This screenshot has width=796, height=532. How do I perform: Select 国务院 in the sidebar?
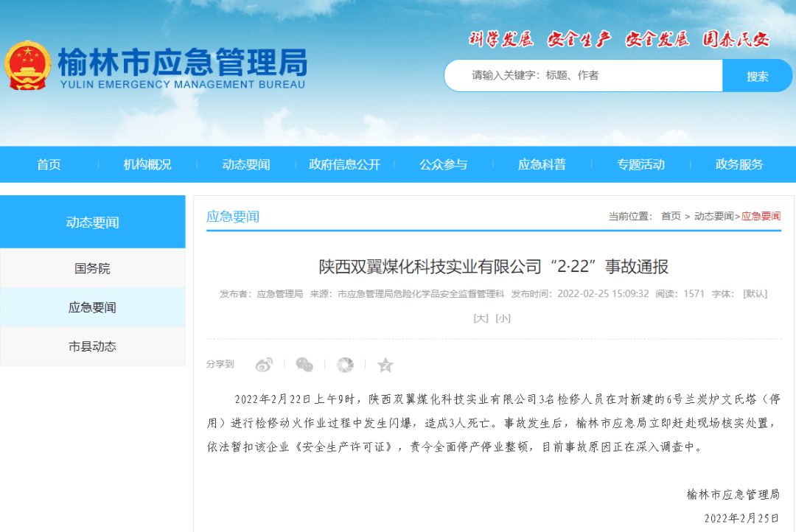(92, 268)
